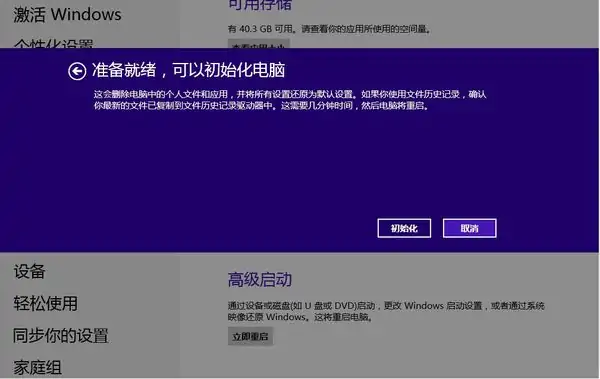600x379 pixels.
Task: Cancel the reset with the 取消 button
Action: coord(470,228)
